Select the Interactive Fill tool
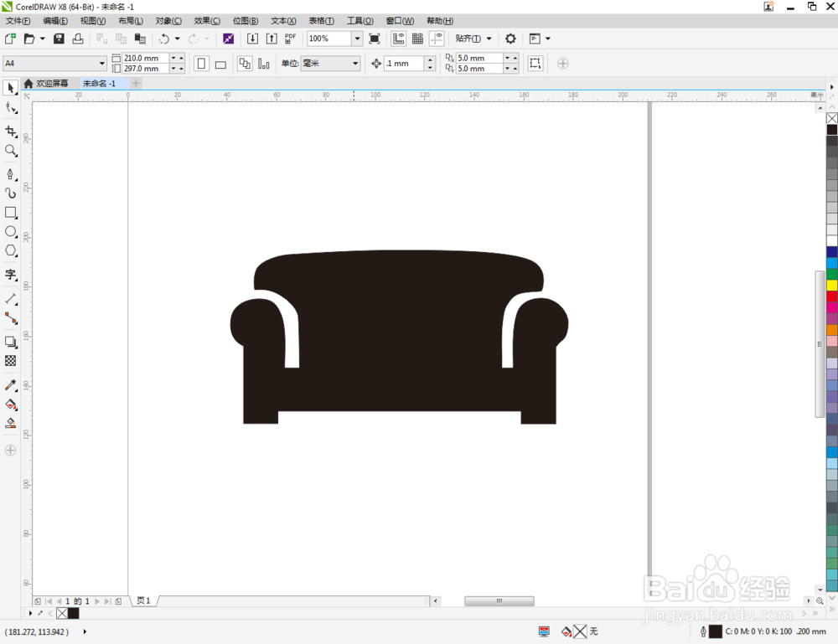Screen dimensions: 838x644 [10, 404]
